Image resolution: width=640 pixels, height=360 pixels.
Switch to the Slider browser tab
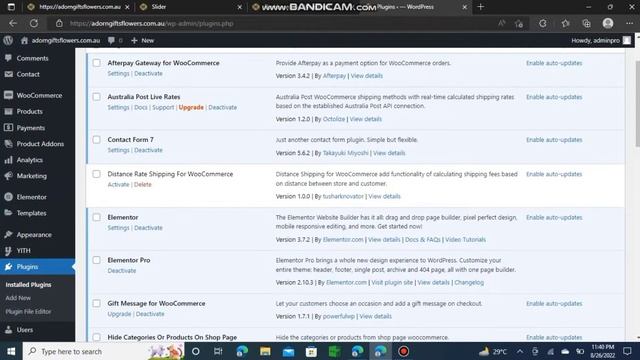pos(191,7)
